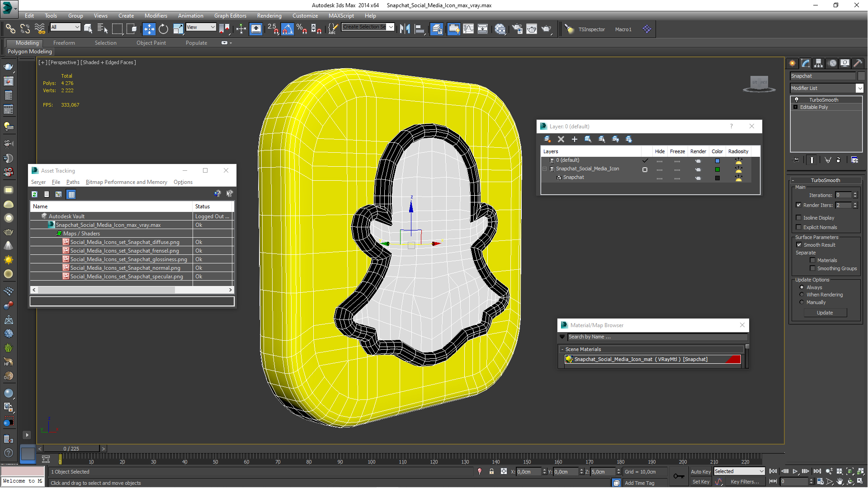Screen dimensions: 868x488
Task: Choose Rectangular Selection Region tool
Action: (117, 29)
